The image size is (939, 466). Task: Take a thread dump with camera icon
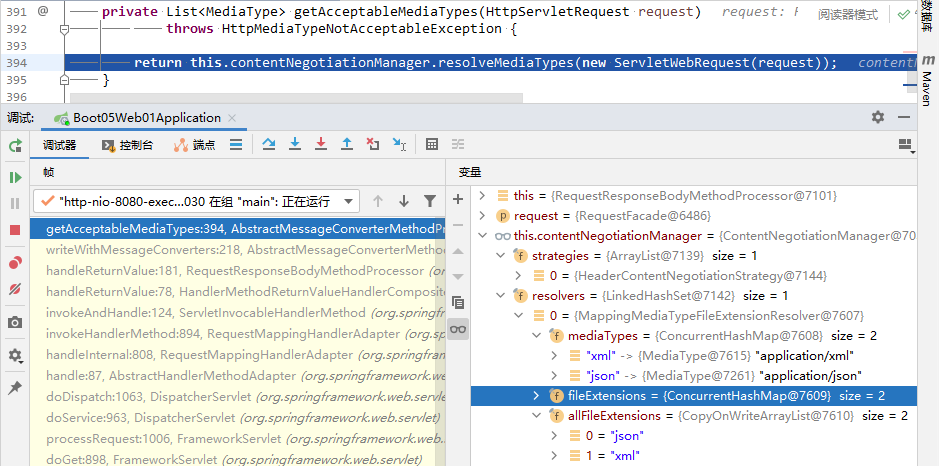pos(16,323)
